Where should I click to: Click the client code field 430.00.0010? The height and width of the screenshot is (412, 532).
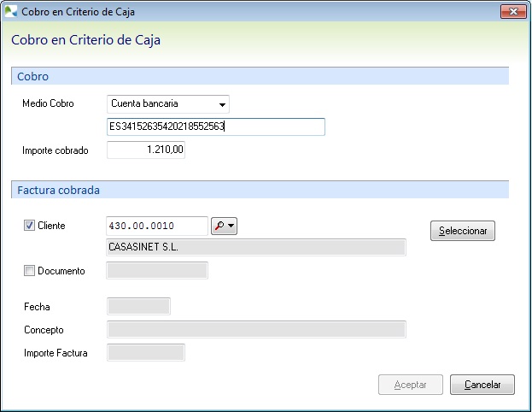156,226
